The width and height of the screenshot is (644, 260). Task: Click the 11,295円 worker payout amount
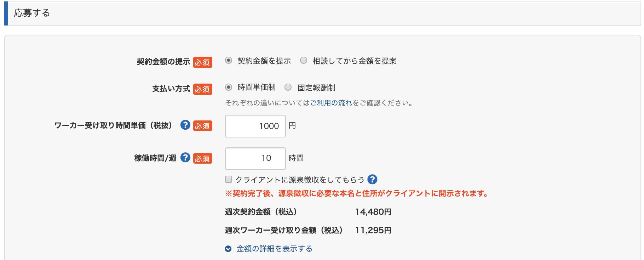(x=373, y=230)
